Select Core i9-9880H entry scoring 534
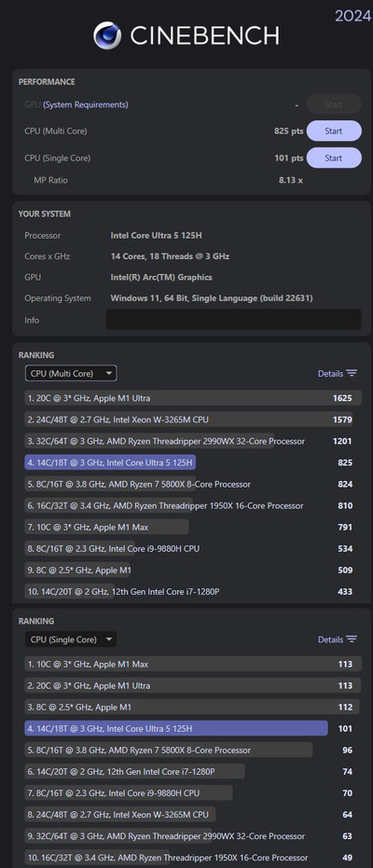Viewport: 373px width, 868px height. (193, 548)
